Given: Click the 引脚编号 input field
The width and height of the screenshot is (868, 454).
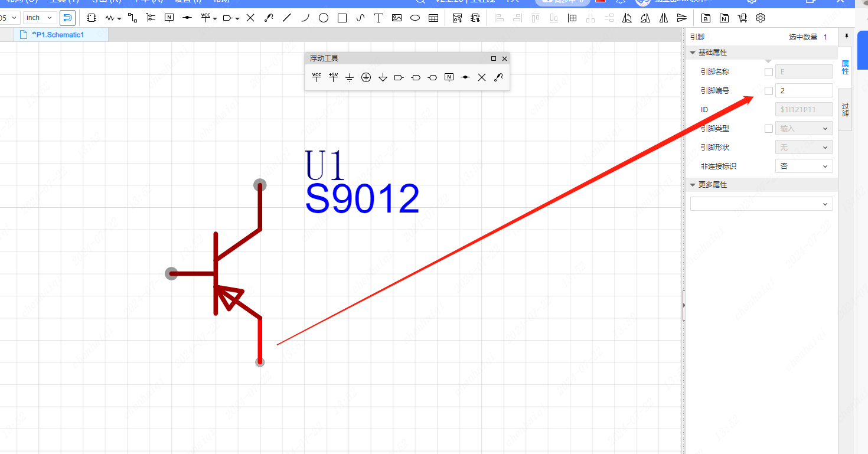Looking at the screenshot, I should (804, 91).
